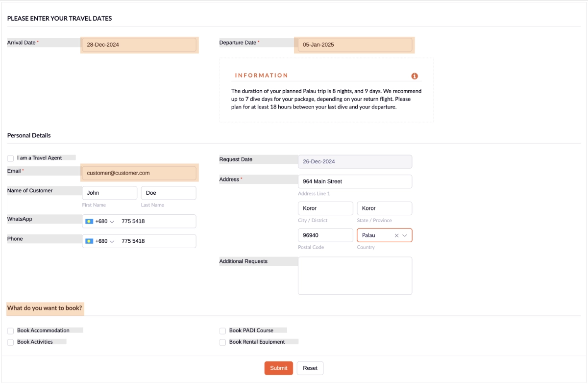Image resolution: width=588 pixels, height=384 pixels.
Task: Click the Palau flag in the WhatsApp field
Action: click(89, 221)
